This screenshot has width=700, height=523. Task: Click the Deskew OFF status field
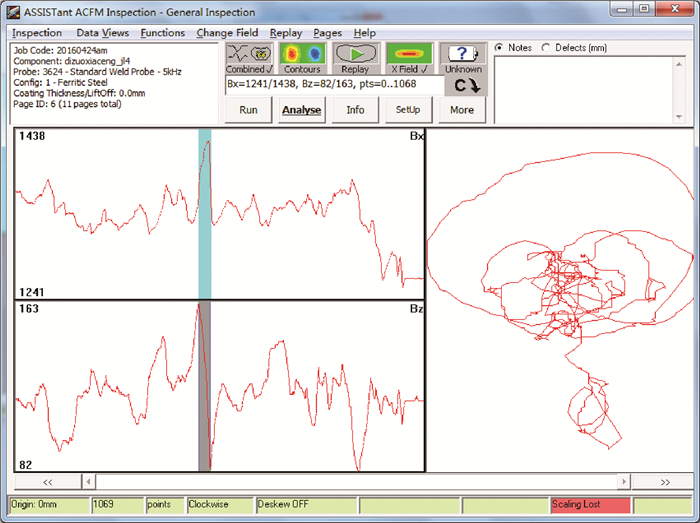point(305,506)
